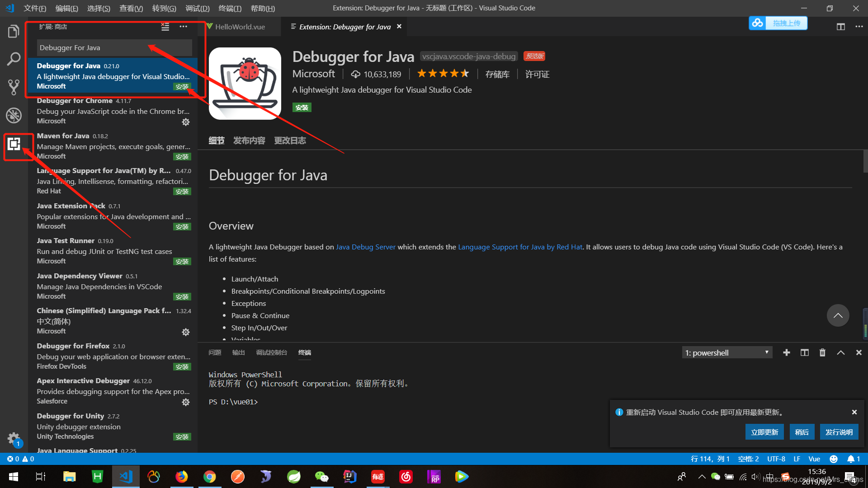Kill the terminal with trash icon

(x=822, y=352)
